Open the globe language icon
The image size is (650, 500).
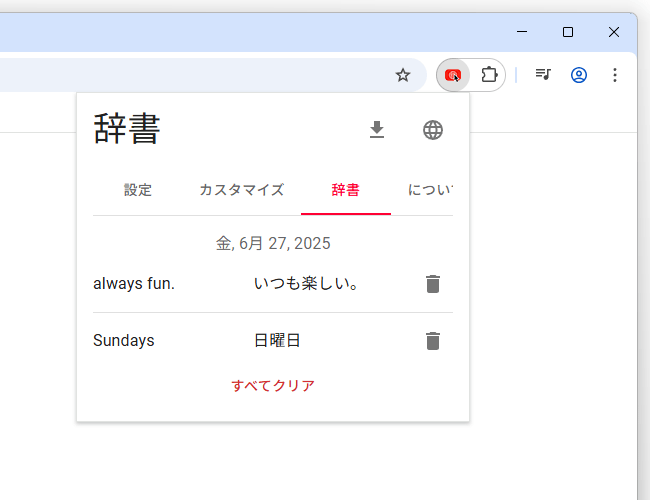pyautogui.click(x=433, y=130)
